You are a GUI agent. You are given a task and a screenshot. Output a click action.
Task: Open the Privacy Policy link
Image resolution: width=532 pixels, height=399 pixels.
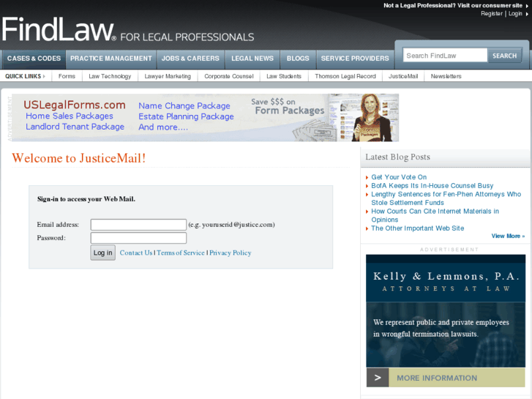pos(231,253)
